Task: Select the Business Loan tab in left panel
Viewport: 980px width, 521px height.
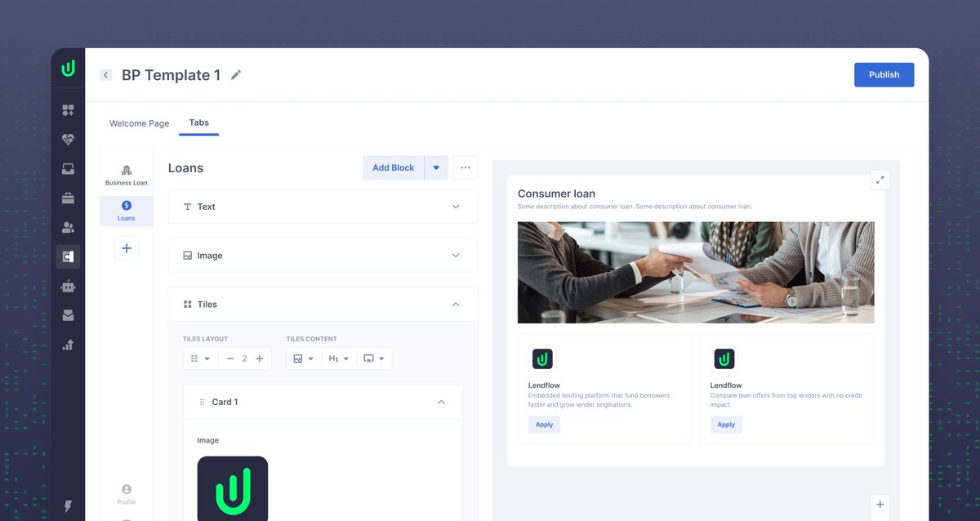Action: click(126, 173)
